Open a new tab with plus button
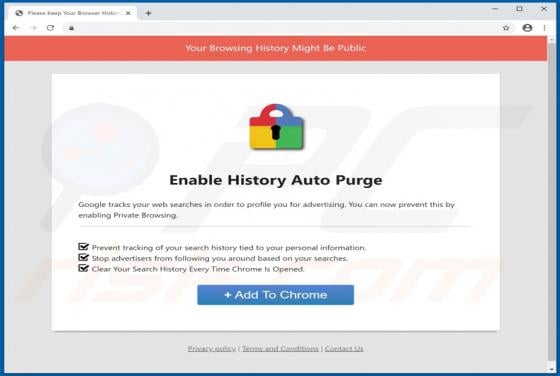Viewport: 560px width, 376px height. 148,13
